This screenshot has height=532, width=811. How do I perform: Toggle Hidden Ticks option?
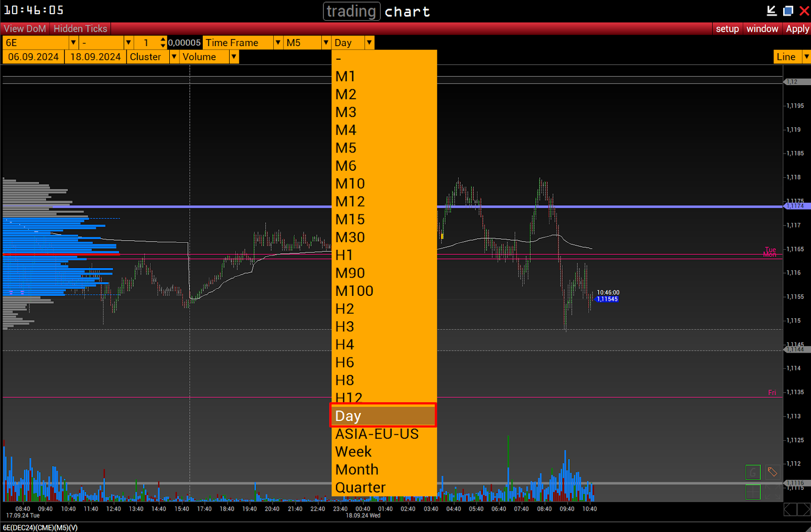click(80, 29)
